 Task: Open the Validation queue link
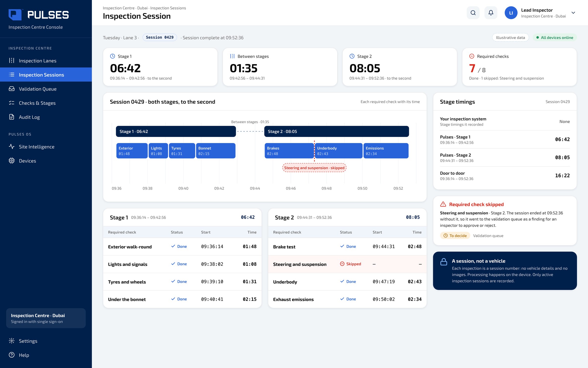pos(488,236)
